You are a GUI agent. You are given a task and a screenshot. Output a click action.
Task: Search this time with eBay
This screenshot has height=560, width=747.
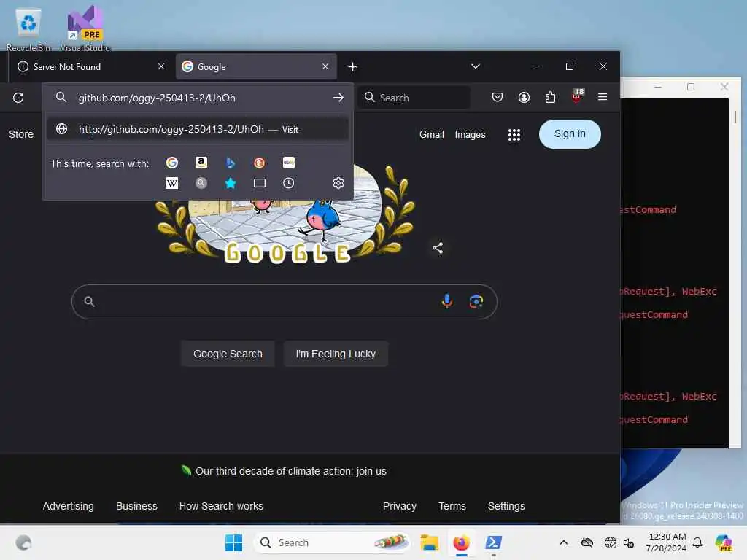(289, 163)
